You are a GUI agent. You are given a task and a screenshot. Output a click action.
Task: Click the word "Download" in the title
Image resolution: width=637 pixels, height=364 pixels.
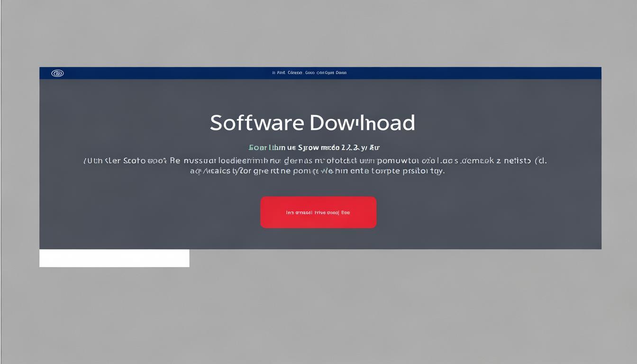tap(363, 123)
